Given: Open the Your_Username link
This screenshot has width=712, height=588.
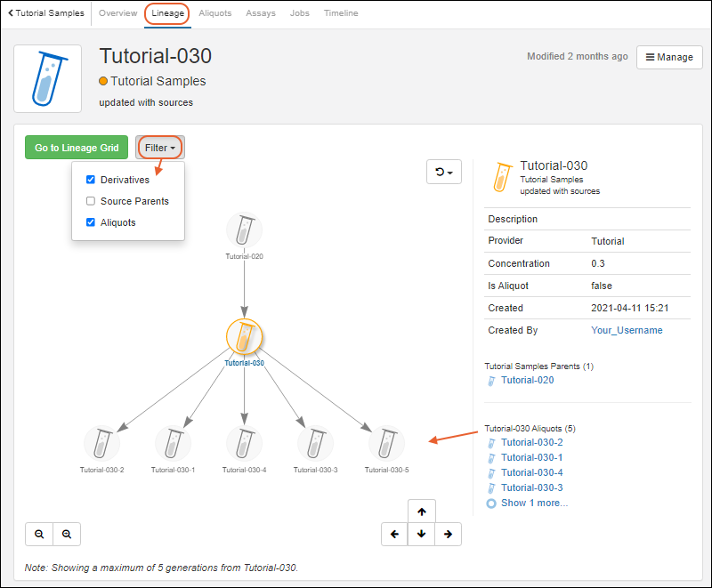Looking at the screenshot, I should click(x=627, y=330).
